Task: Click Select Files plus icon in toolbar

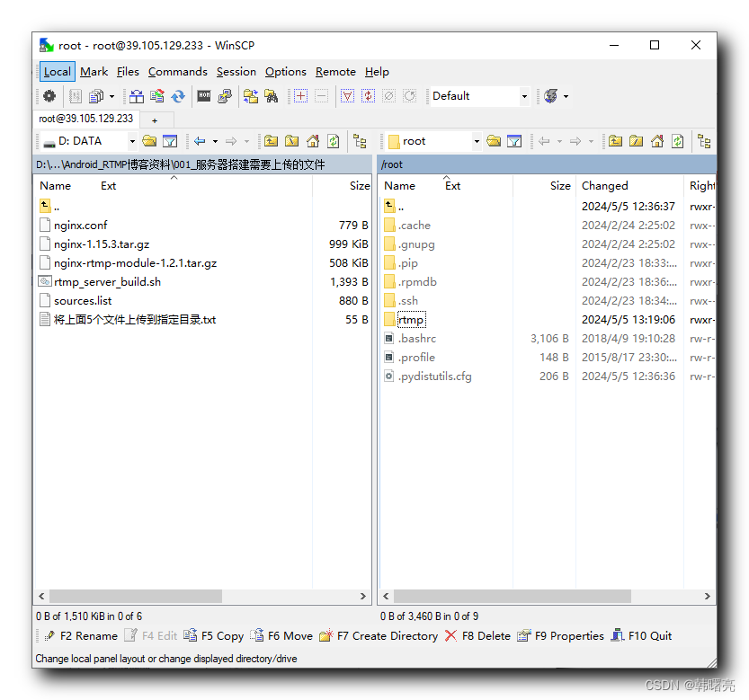Action: pyautogui.click(x=300, y=96)
